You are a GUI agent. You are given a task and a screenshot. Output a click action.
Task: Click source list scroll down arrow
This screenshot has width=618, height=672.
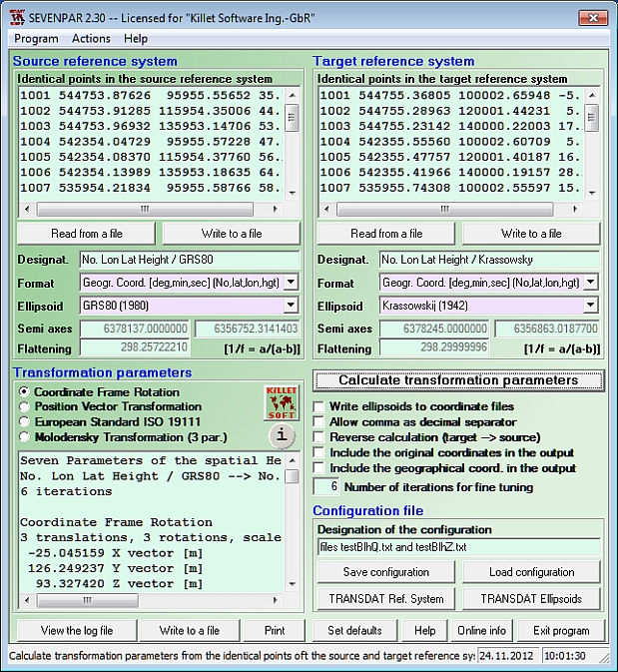tap(293, 193)
